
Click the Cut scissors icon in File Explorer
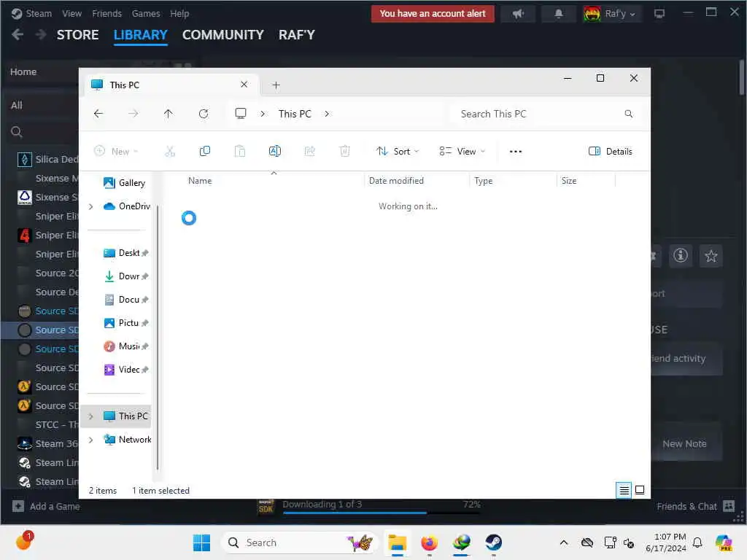[170, 152]
